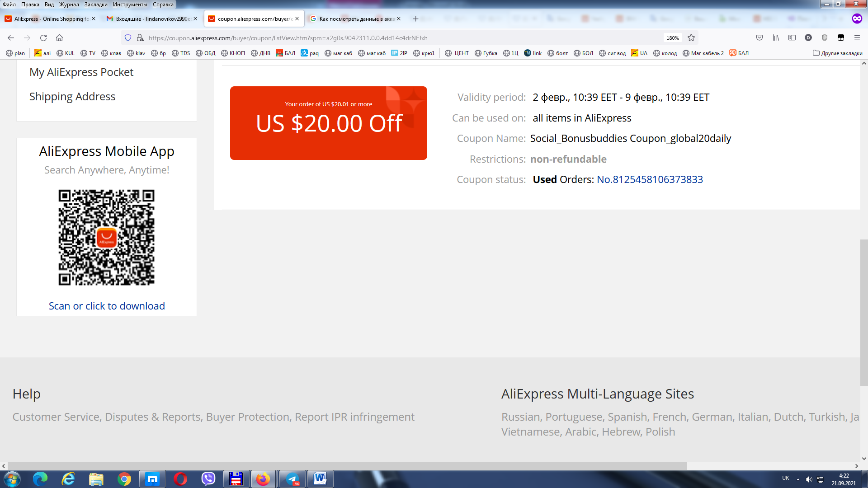Open the Buyer Protection link
868x488 pixels.
click(x=248, y=417)
